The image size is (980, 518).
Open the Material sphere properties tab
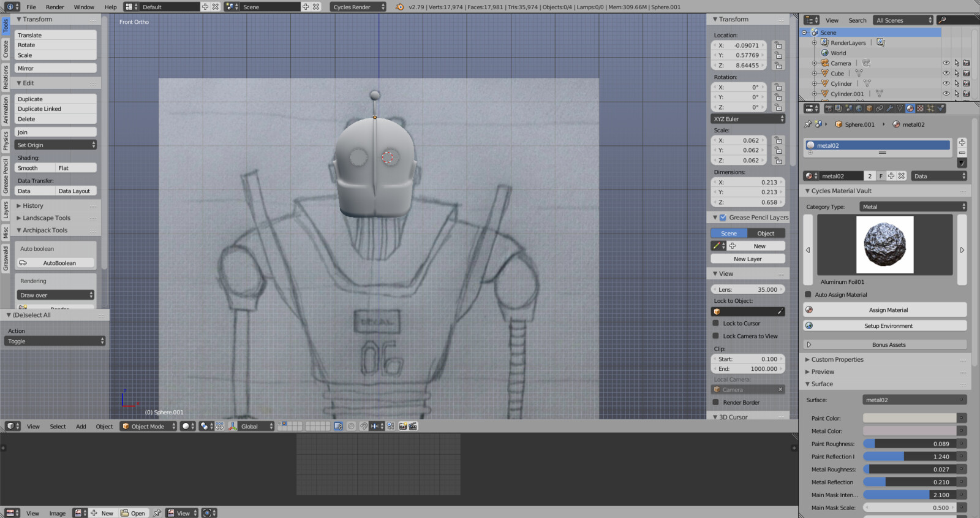pos(910,109)
